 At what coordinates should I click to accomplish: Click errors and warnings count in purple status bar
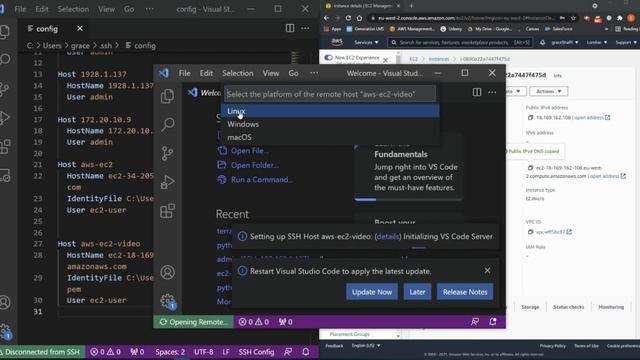coord(253,322)
